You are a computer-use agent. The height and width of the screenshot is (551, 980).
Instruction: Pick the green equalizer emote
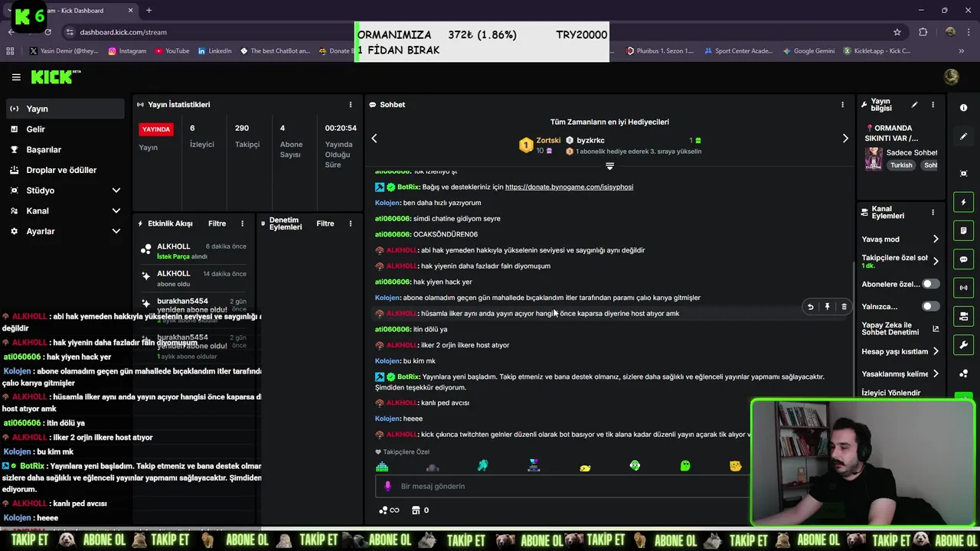coord(382,465)
